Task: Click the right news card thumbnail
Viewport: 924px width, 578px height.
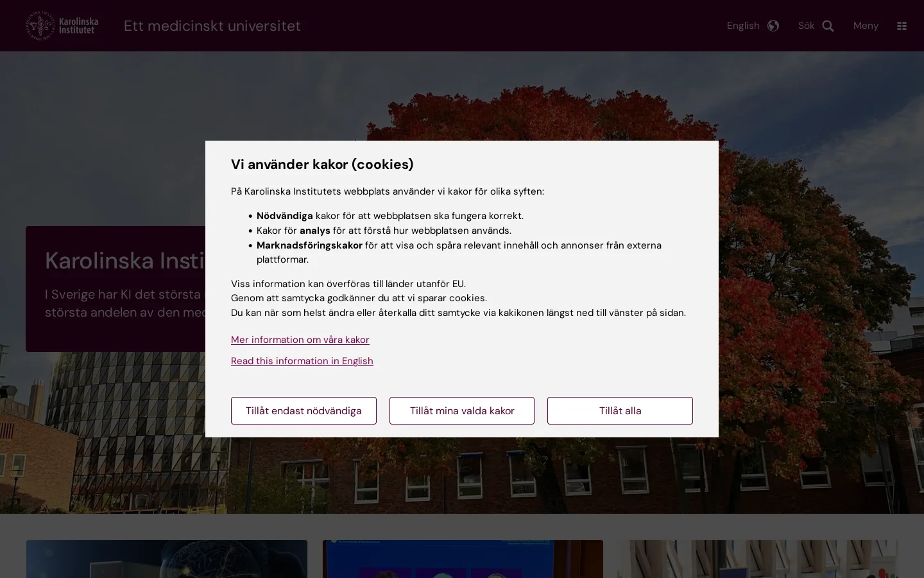Action: (757, 559)
